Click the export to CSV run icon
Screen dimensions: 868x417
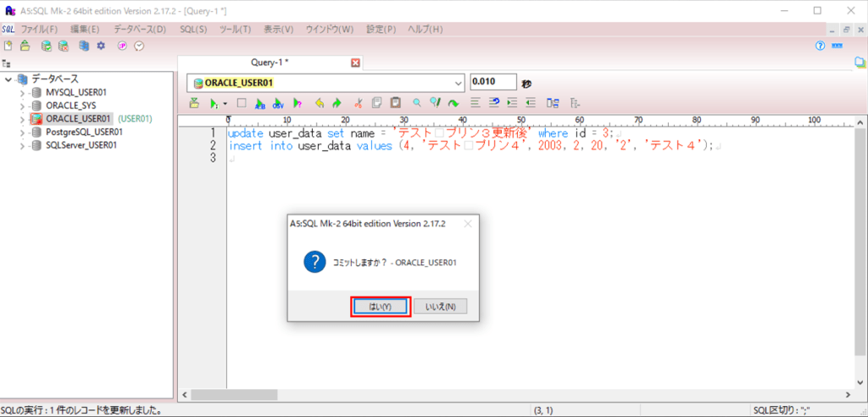click(x=278, y=103)
